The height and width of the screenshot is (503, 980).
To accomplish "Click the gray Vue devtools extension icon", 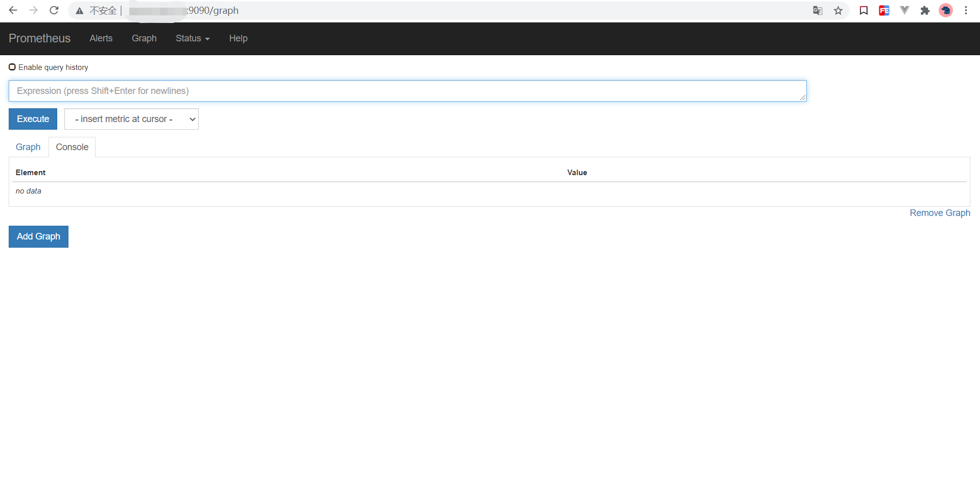I will [x=904, y=10].
